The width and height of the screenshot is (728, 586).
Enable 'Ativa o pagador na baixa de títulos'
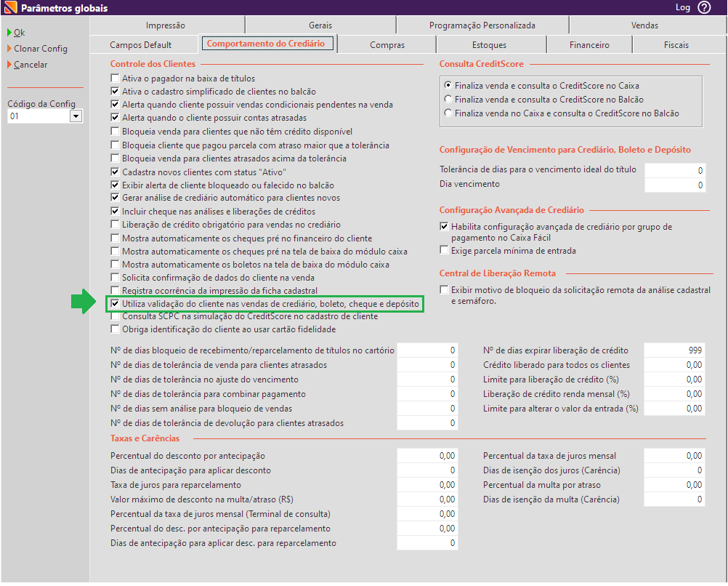[x=115, y=78]
